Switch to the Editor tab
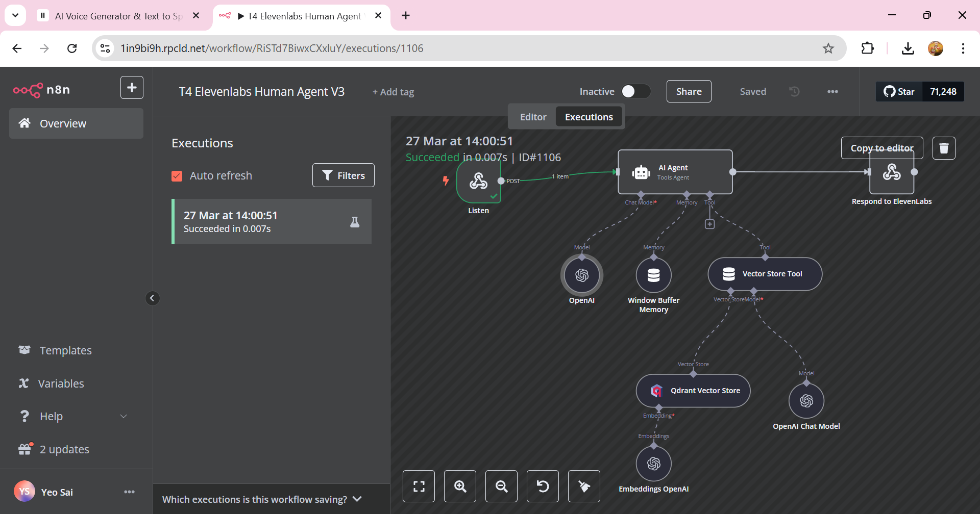The height and width of the screenshot is (514, 980). 533,117
